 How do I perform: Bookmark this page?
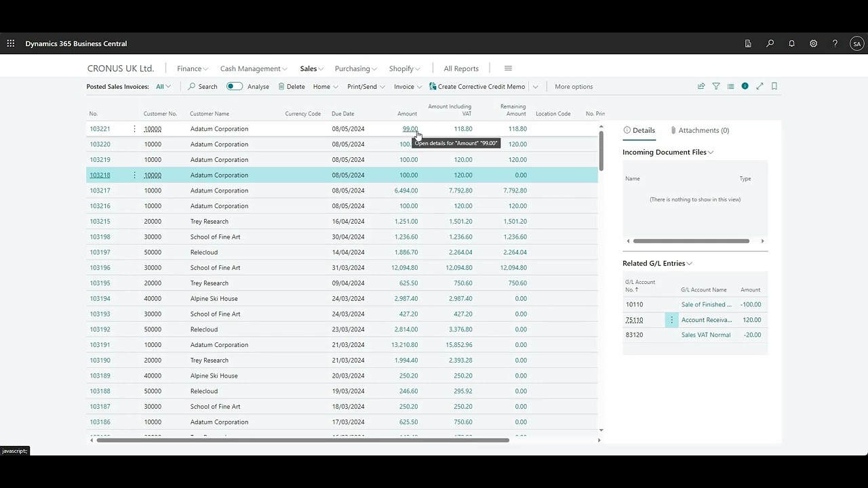point(774,86)
